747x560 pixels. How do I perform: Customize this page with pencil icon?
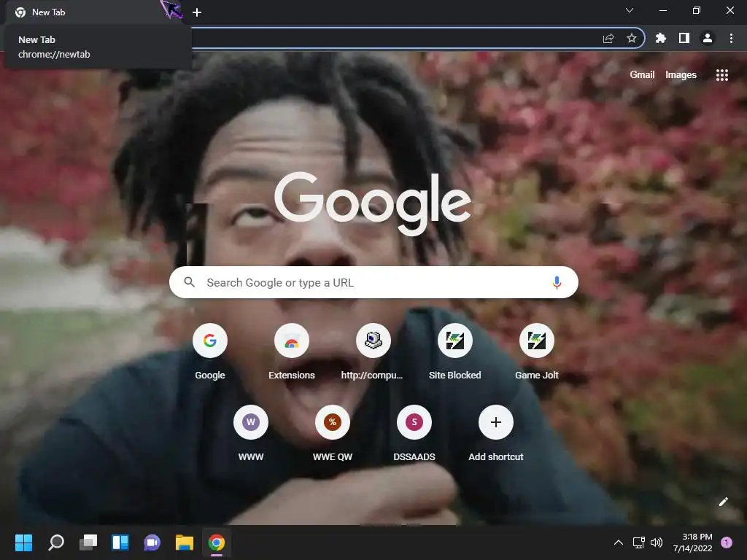click(723, 502)
